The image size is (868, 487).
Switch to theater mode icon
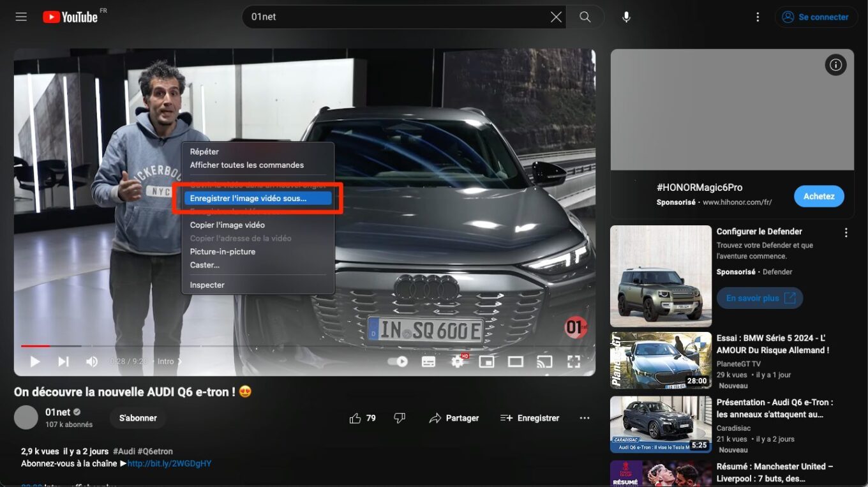(515, 362)
